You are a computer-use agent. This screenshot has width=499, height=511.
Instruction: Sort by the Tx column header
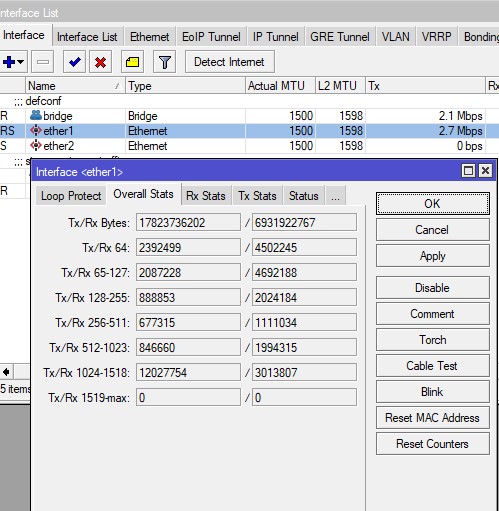tap(425, 86)
